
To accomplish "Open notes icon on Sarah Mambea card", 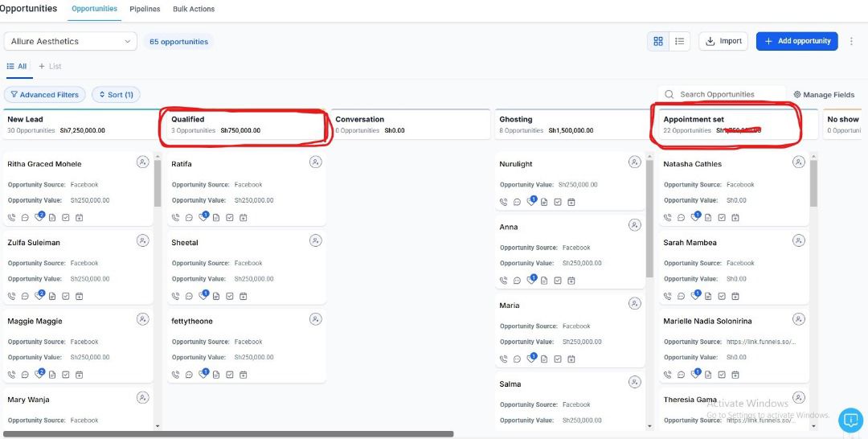I will pyautogui.click(x=708, y=296).
